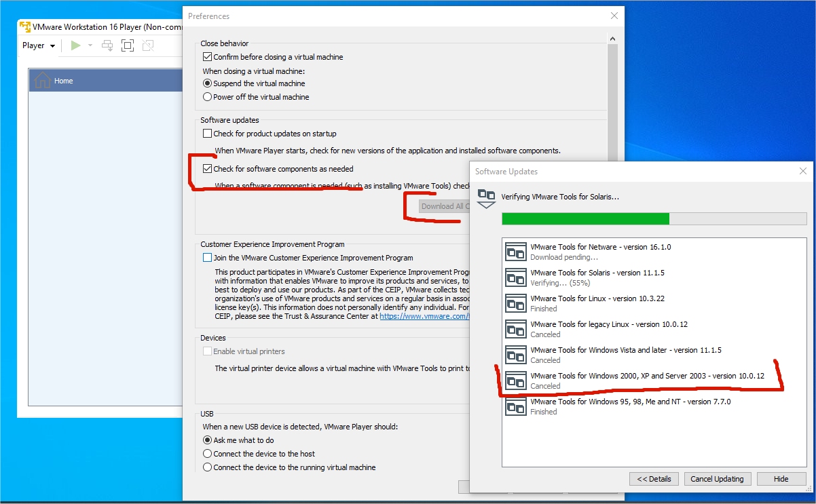Click the VMware Tools for legacy Linux icon
Image resolution: width=816 pixels, height=504 pixels.
[516, 329]
